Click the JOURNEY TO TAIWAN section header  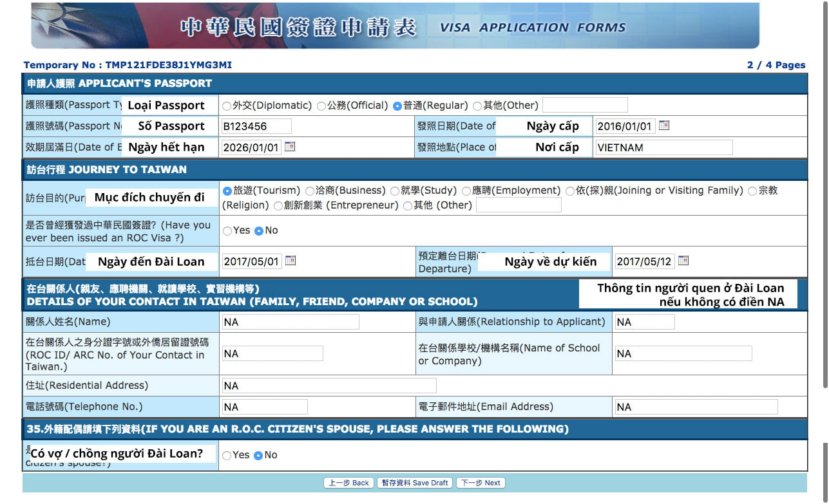click(414, 170)
